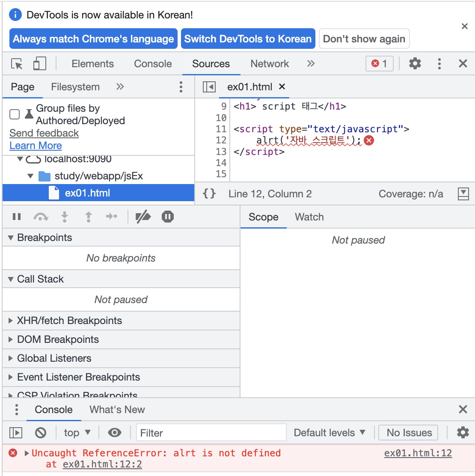Focus the console Filter input field
This screenshot has height=476, width=475.
tap(211, 433)
